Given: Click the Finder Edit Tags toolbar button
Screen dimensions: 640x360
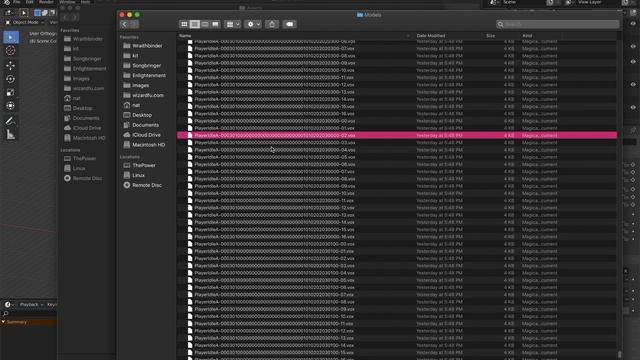Looking at the screenshot, I should (x=289, y=24).
